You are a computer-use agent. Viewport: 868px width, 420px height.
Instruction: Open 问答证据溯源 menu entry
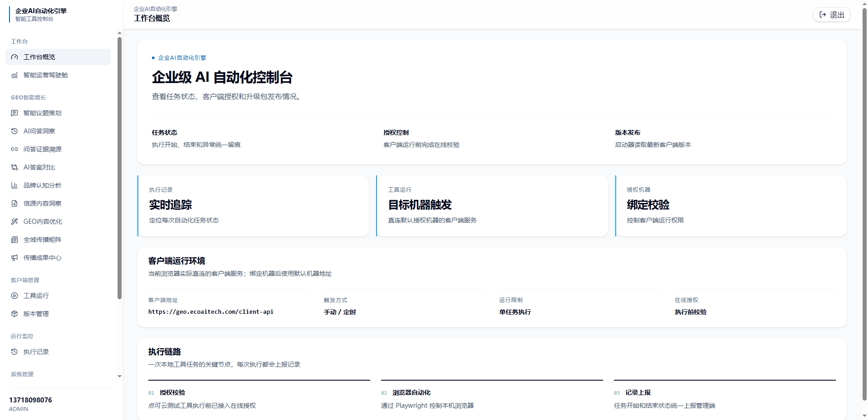click(58, 149)
